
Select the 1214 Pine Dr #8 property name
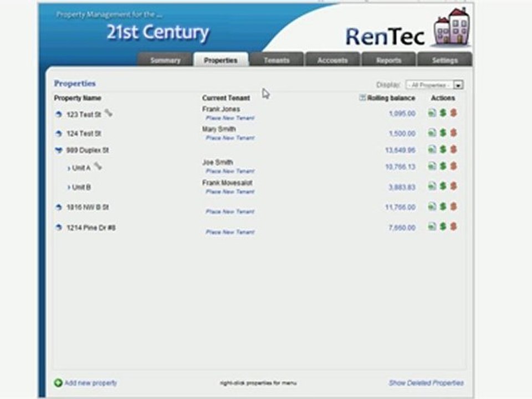(91, 228)
